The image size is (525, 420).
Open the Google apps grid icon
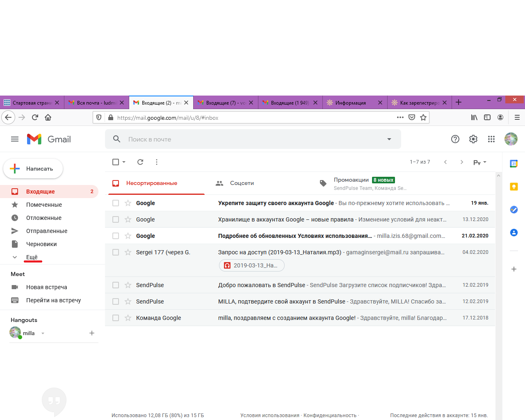491,139
